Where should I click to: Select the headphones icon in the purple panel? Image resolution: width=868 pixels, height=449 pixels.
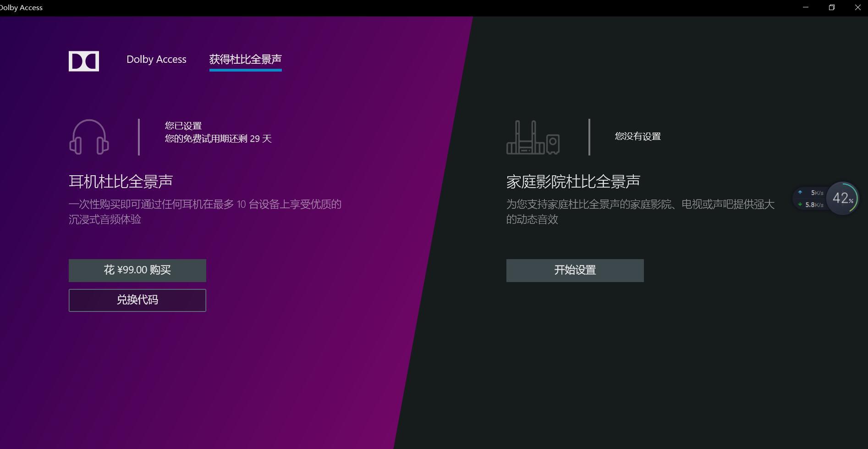tap(89, 136)
